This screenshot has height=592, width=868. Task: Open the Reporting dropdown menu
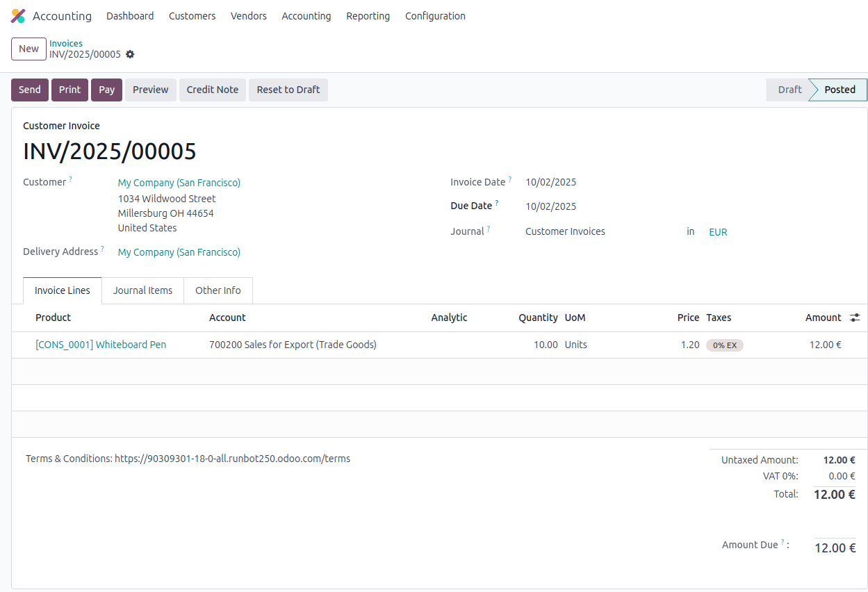(368, 16)
